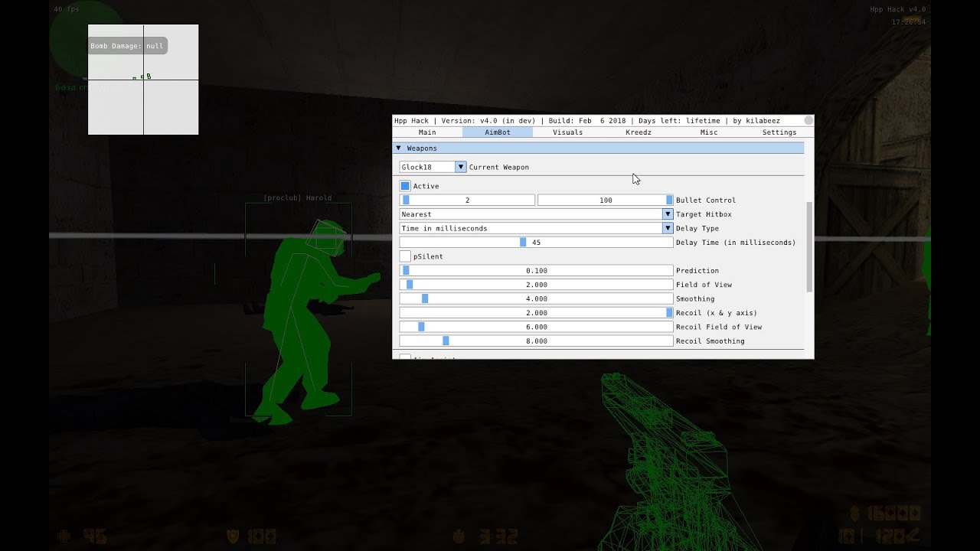980x551 pixels.
Task: Click the Hpp Hack panel scrollbar
Action: click(809, 246)
